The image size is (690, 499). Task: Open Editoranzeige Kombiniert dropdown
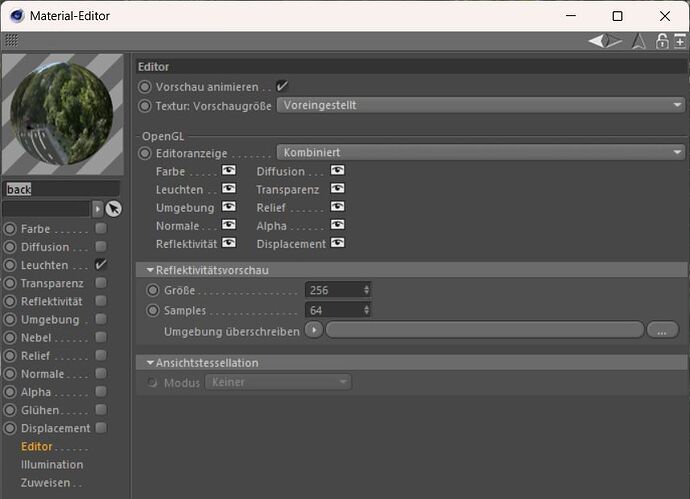pos(481,153)
